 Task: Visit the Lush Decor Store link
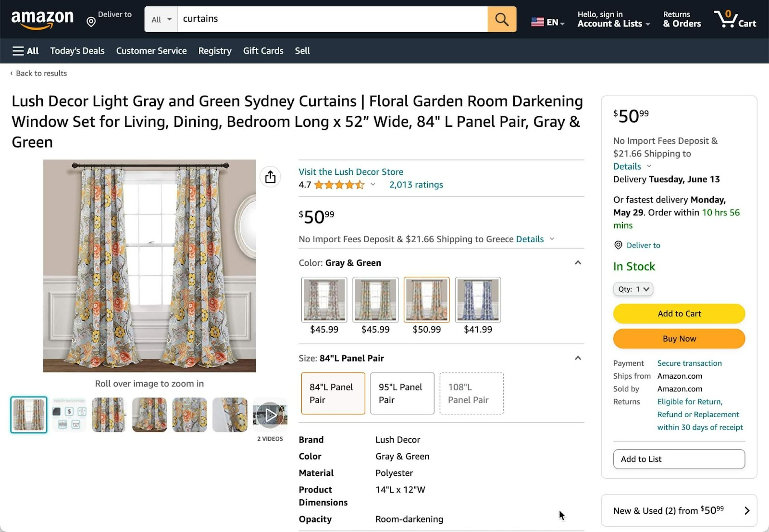click(x=351, y=172)
